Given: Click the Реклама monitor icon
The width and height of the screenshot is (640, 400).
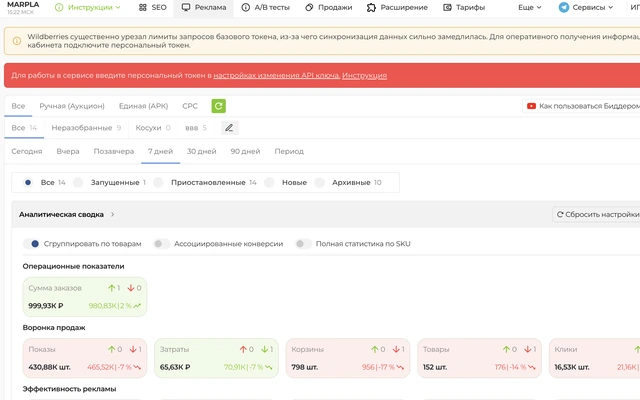Looking at the screenshot, I should coord(186,7).
